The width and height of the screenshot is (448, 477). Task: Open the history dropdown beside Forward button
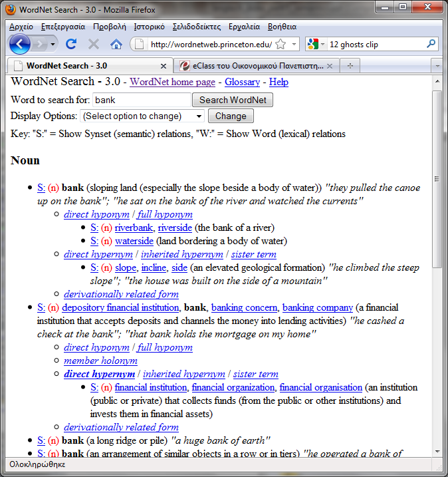(53, 45)
